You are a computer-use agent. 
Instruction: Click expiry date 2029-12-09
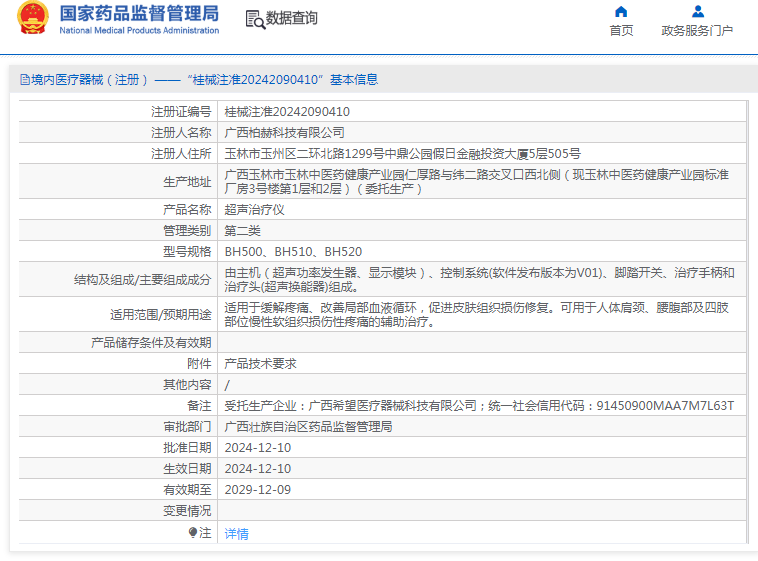(x=258, y=490)
